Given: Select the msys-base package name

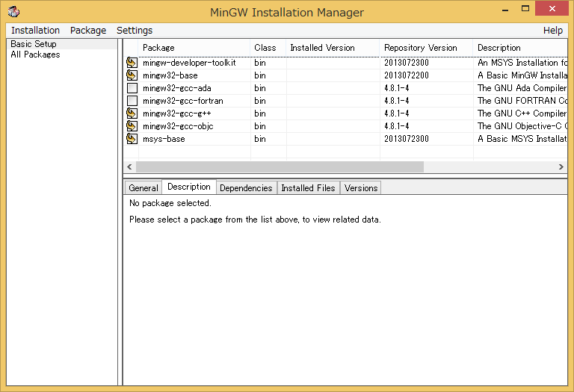Looking at the screenshot, I should 164,139.
